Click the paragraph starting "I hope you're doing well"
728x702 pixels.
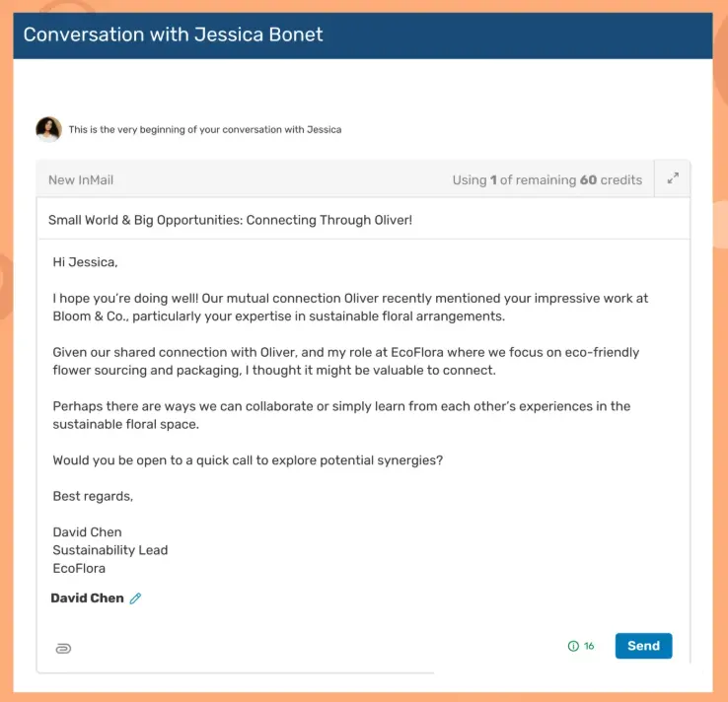coord(350,307)
